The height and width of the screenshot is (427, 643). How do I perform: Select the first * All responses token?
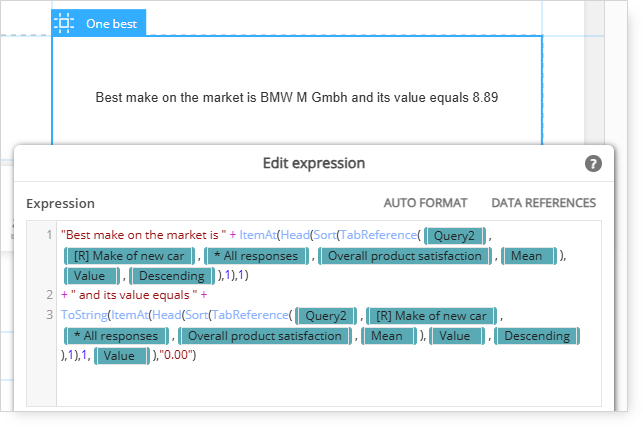(256, 256)
